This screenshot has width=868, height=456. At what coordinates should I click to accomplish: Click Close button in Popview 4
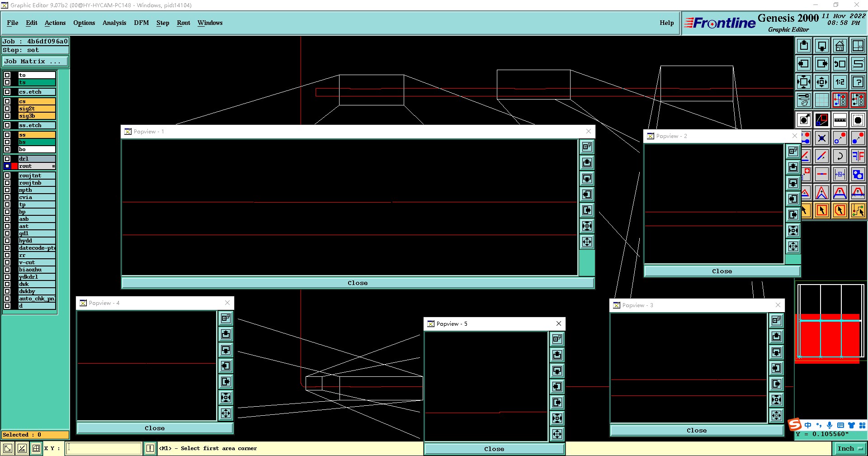coord(155,428)
